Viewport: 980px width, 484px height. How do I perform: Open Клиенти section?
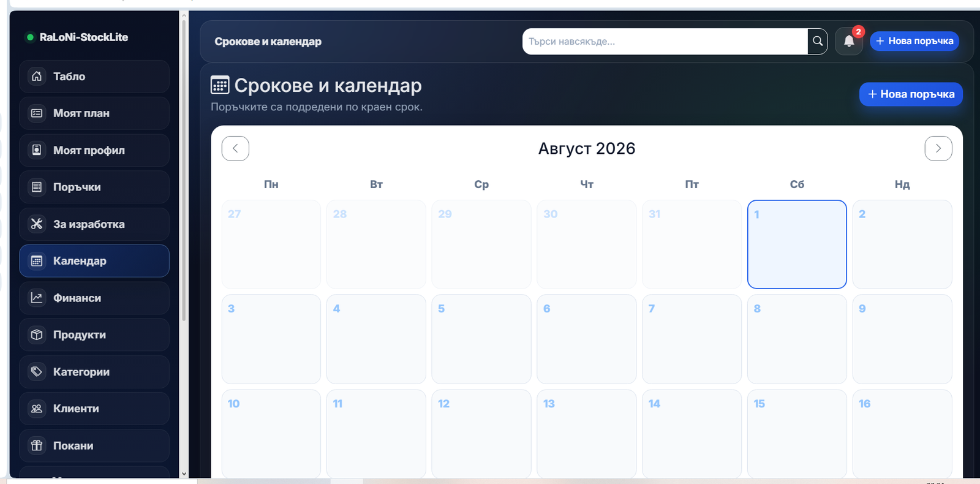[x=94, y=409]
